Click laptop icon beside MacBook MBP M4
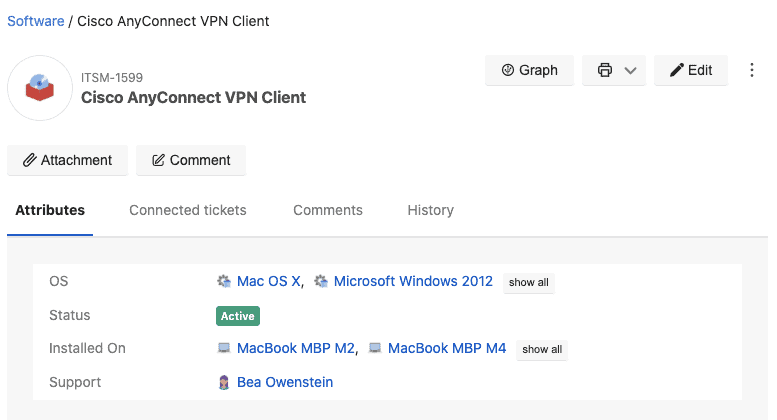The image size is (777, 420). (x=375, y=348)
